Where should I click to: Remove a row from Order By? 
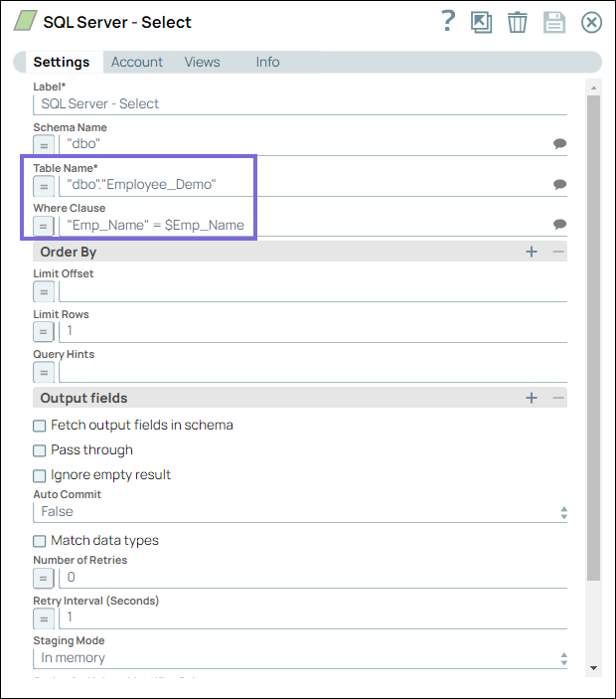(558, 252)
